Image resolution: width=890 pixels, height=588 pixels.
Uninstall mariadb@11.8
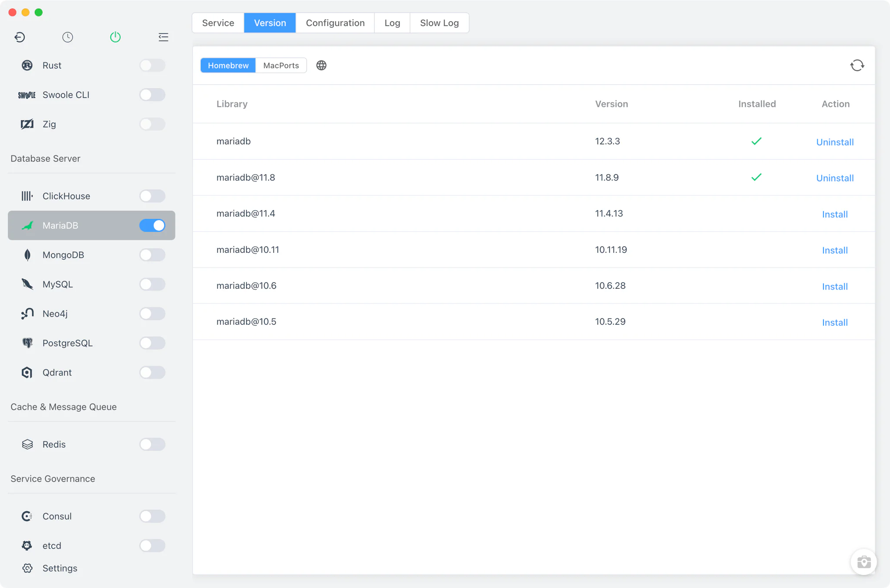[835, 178]
